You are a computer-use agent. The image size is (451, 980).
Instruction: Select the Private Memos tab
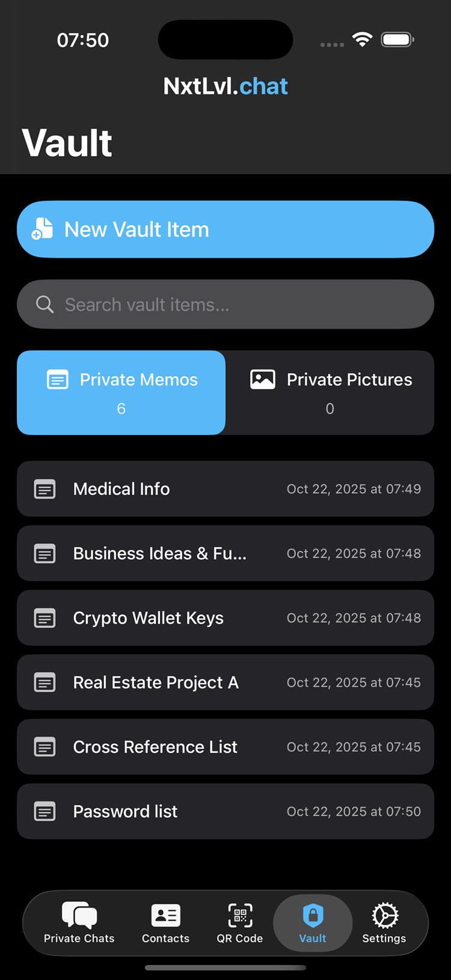(121, 392)
